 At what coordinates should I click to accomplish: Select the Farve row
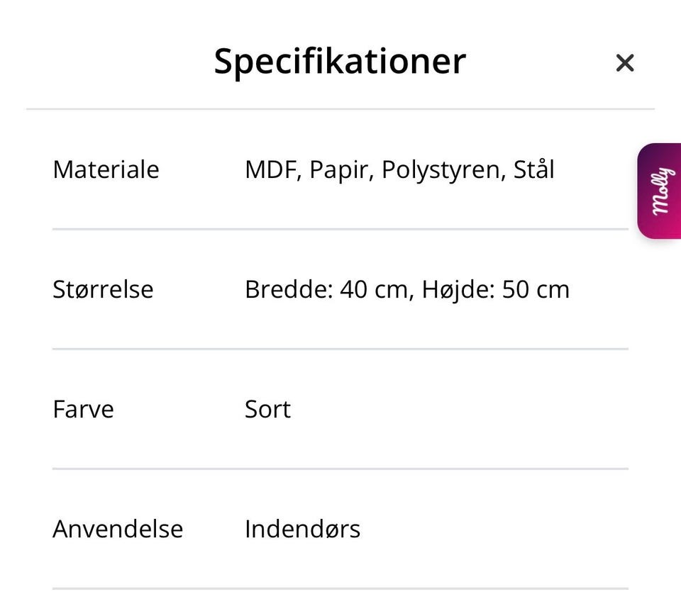coord(83,409)
